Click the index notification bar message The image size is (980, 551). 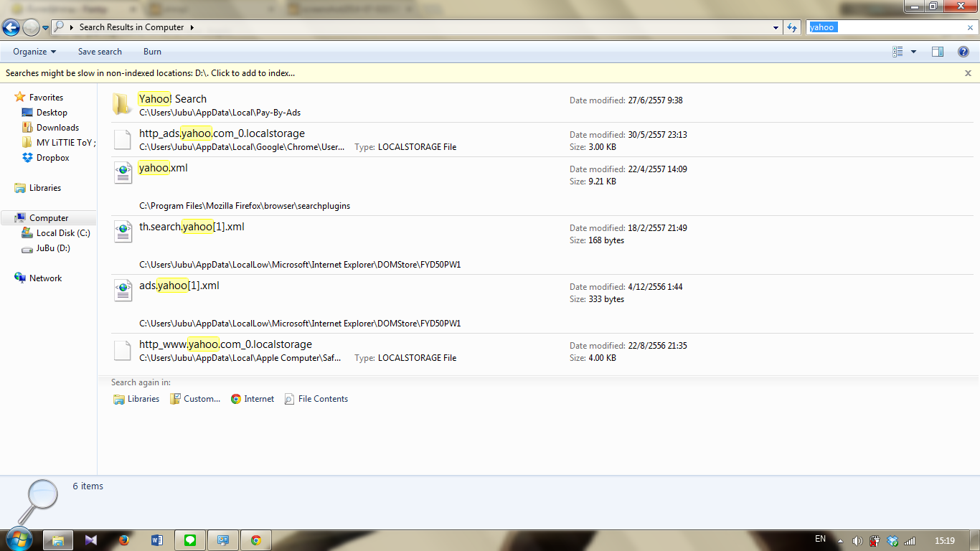tap(151, 73)
